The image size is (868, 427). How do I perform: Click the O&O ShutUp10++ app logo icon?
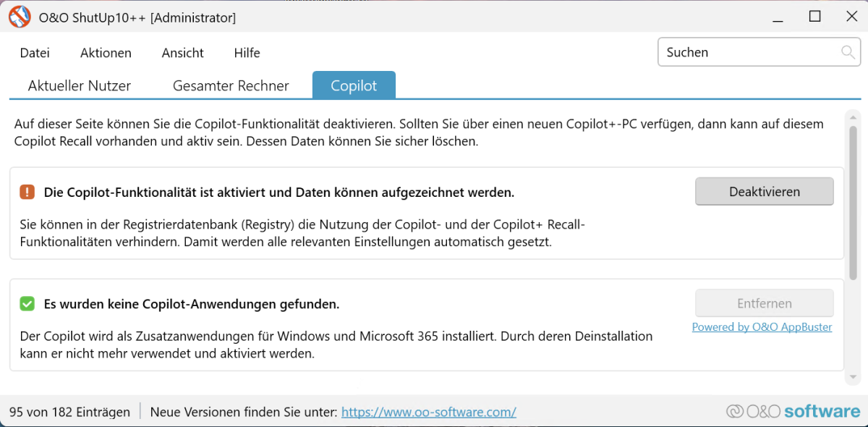click(20, 17)
